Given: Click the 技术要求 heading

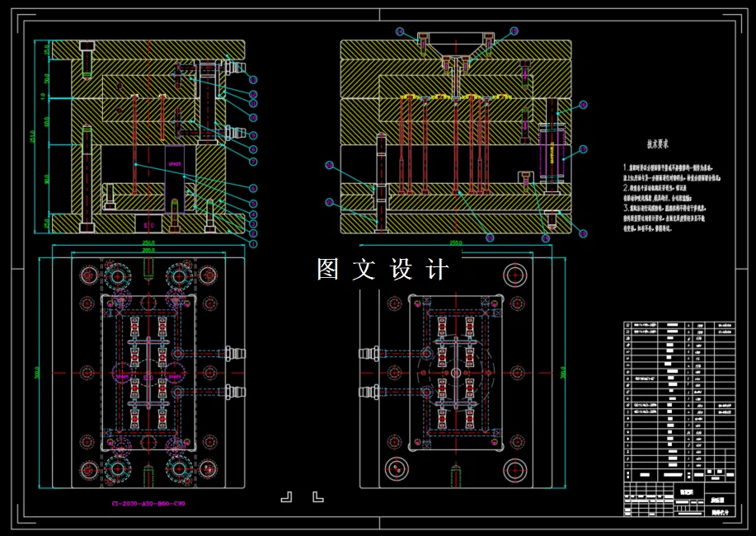Looking at the screenshot, I should [x=658, y=143].
